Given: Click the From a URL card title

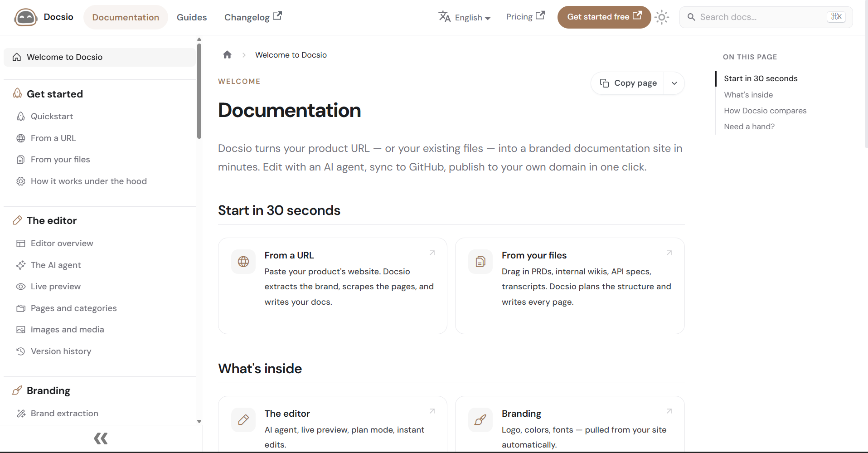Looking at the screenshot, I should [x=289, y=255].
